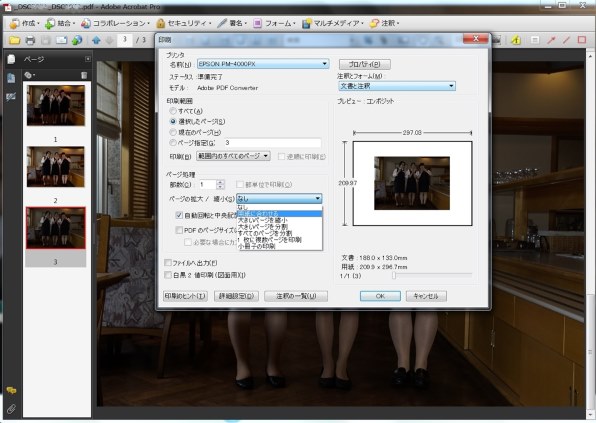
Task: Open the マルチメディア toolbar menu
Action: tap(332, 24)
